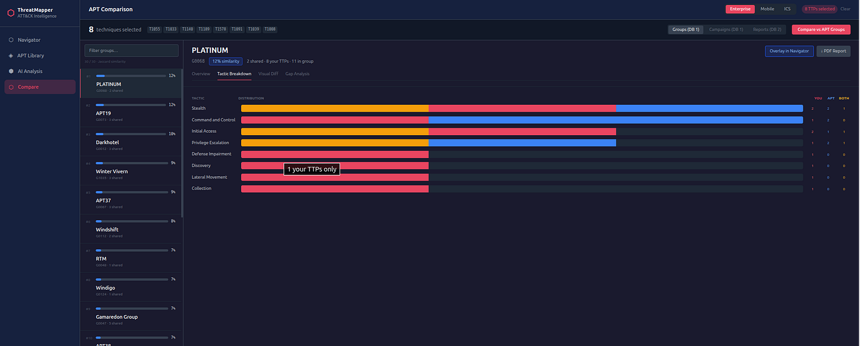Select Gamaredon Group in the list
Viewport: 868px width, 346px height.
(x=131, y=316)
